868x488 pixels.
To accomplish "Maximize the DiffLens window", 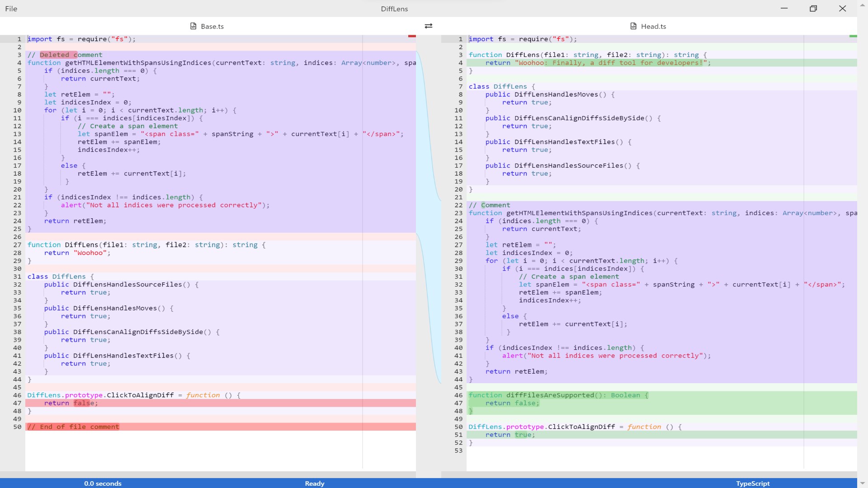I will (813, 9).
